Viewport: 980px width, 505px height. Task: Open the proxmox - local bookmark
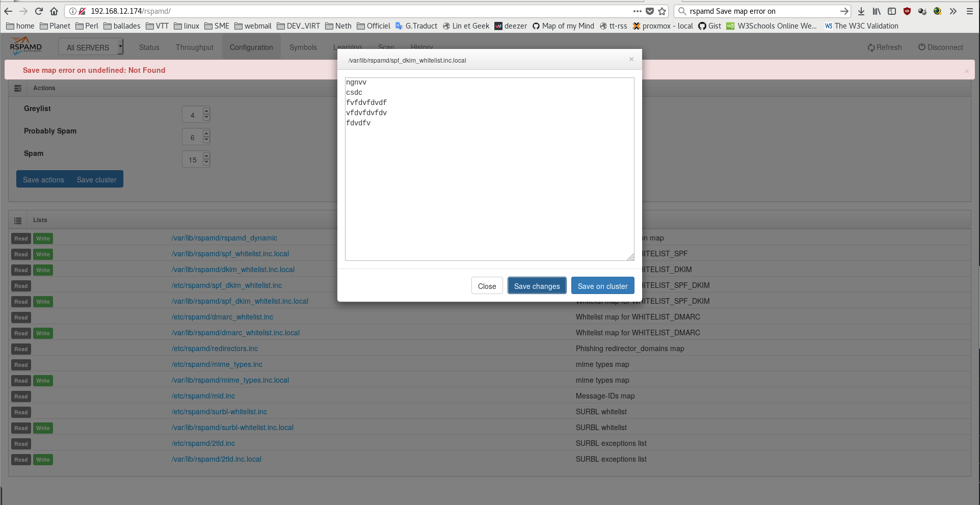[x=663, y=26]
